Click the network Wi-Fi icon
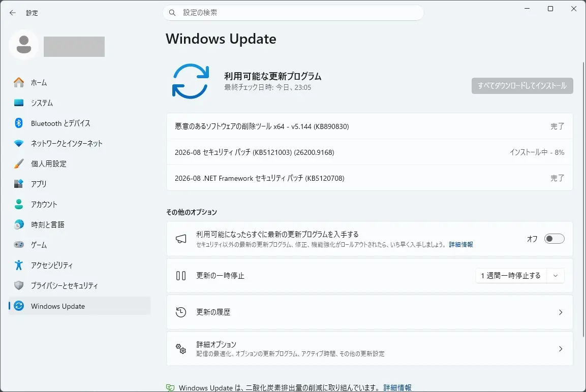The image size is (586, 392). point(19,143)
